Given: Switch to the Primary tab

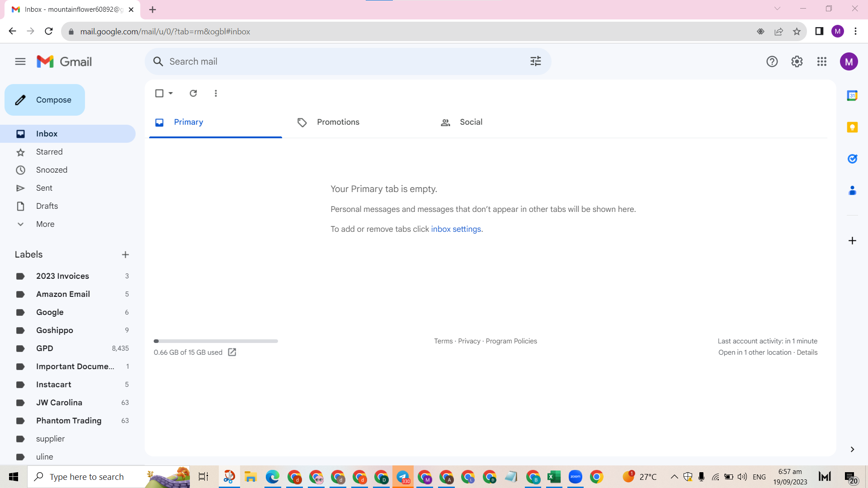Looking at the screenshot, I should click(216, 122).
